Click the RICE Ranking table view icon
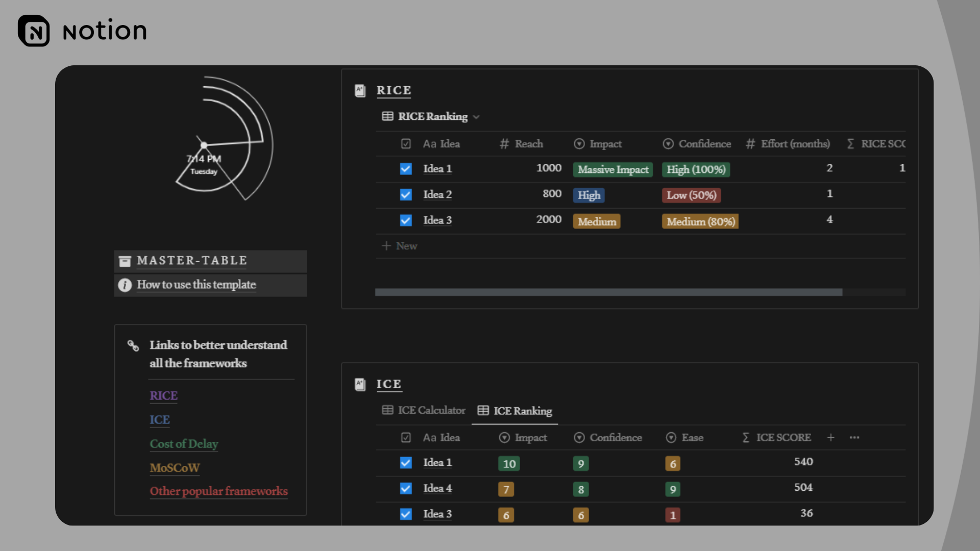Viewport: 980px width, 551px height. coord(387,116)
